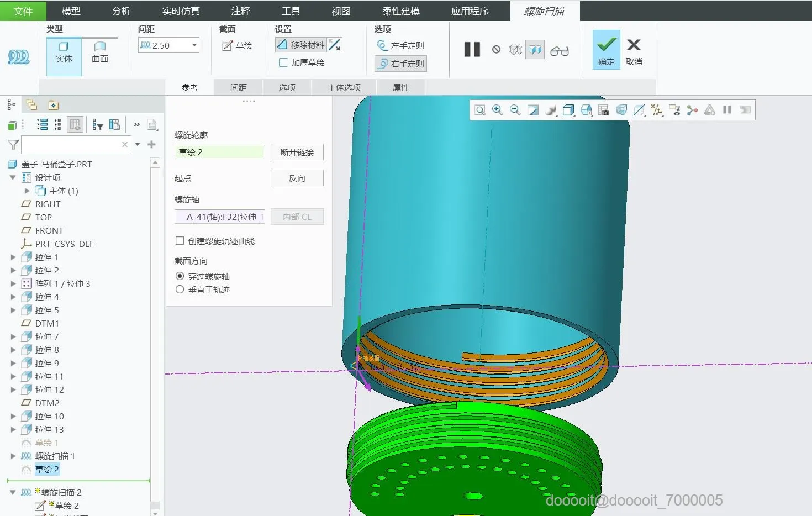Open the 柔性建模 ribbon tab

click(x=400, y=11)
